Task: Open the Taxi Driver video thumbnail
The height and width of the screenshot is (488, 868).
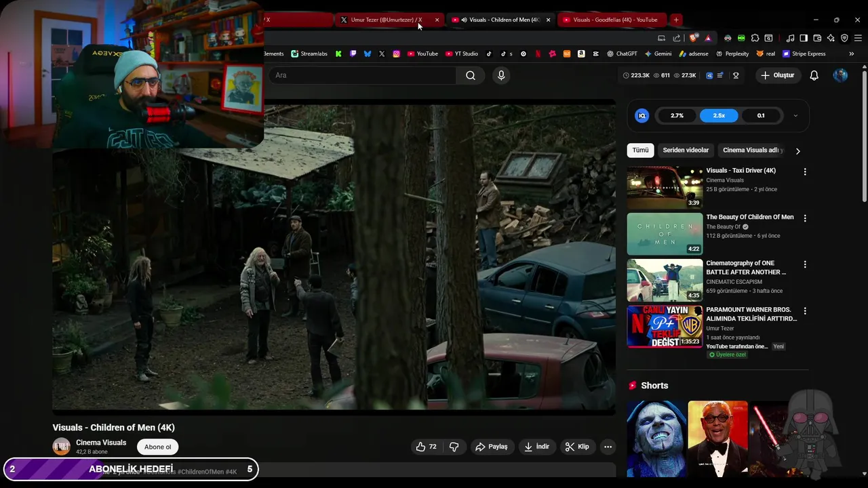Action: click(665, 188)
